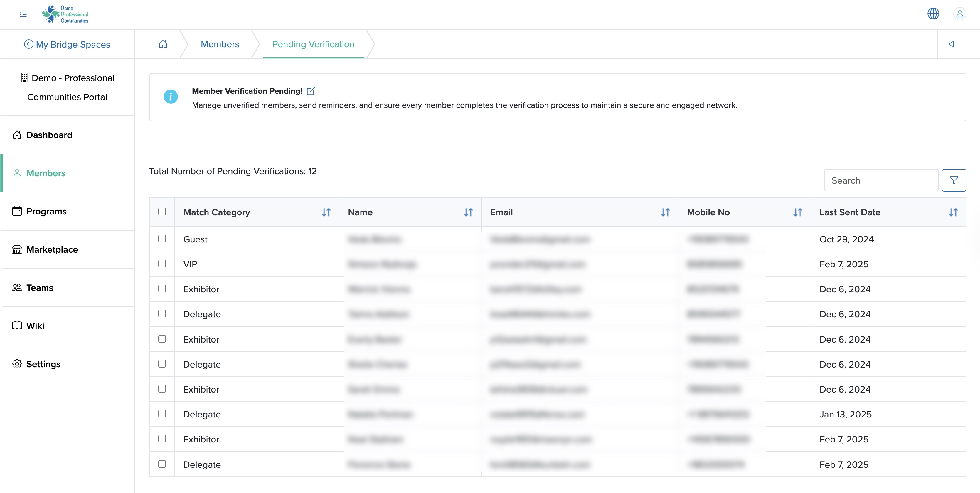Check the VIP row checkbox
The image size is (980, 493).
tap(162, 264)
